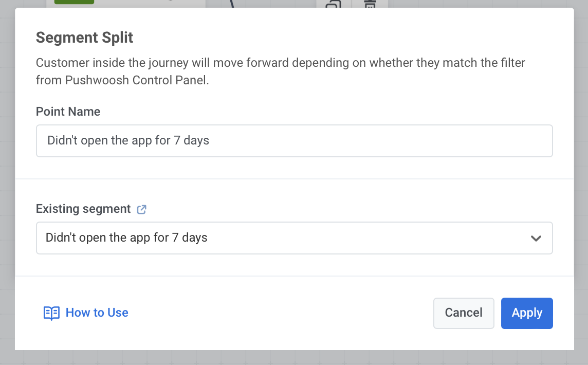
Task: Click the dimmed canvas left of the dialog
Action: (x=7, y=180)
